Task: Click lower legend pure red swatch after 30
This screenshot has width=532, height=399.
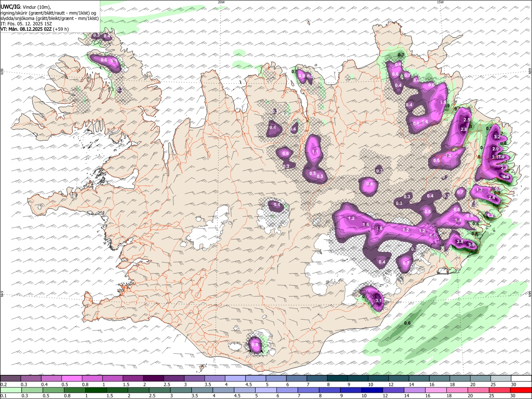Action: click(520, 390)
